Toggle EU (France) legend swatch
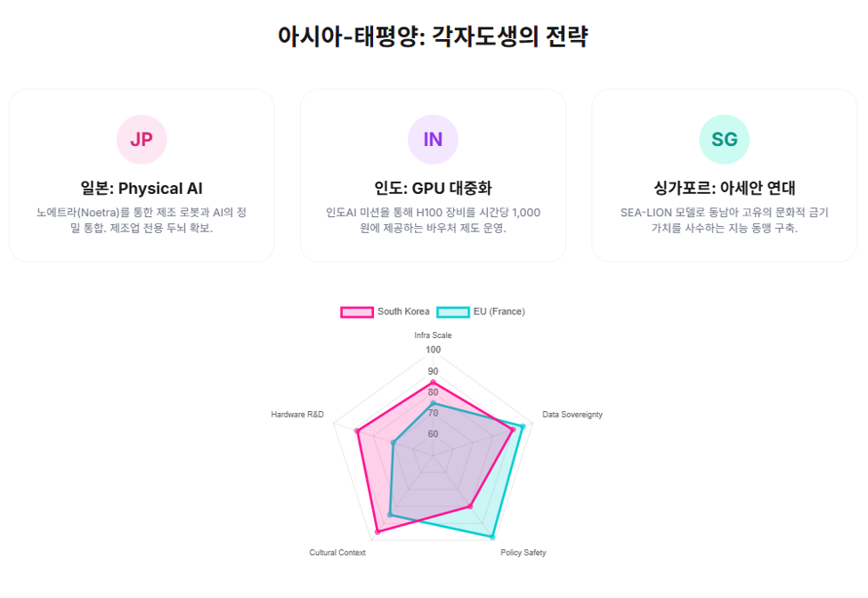This screenshot has height=598, width=868. [453, 312]
